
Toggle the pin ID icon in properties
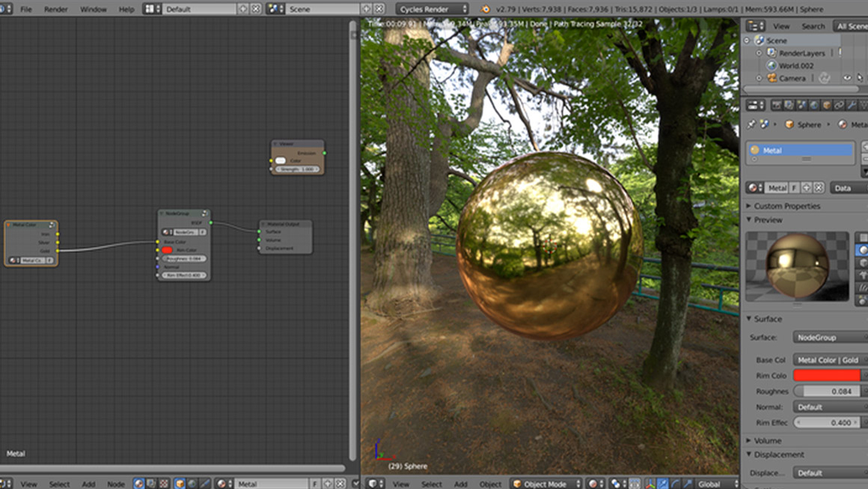[751, 124]
